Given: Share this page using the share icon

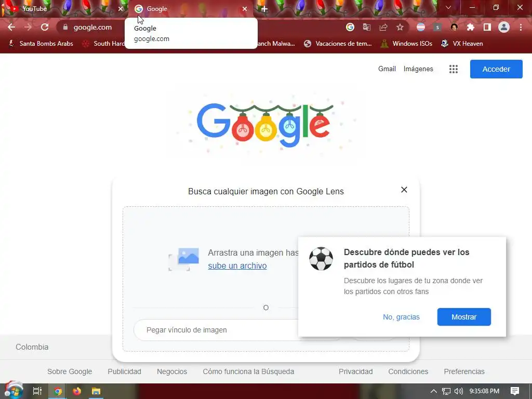Looking at the screenshot, I should coord(383,27).
